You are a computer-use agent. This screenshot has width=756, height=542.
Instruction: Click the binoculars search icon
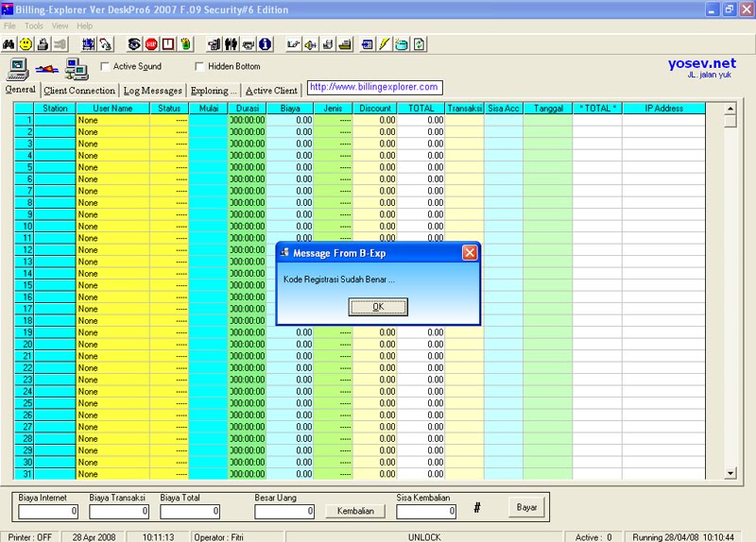[x=9, y=44]
